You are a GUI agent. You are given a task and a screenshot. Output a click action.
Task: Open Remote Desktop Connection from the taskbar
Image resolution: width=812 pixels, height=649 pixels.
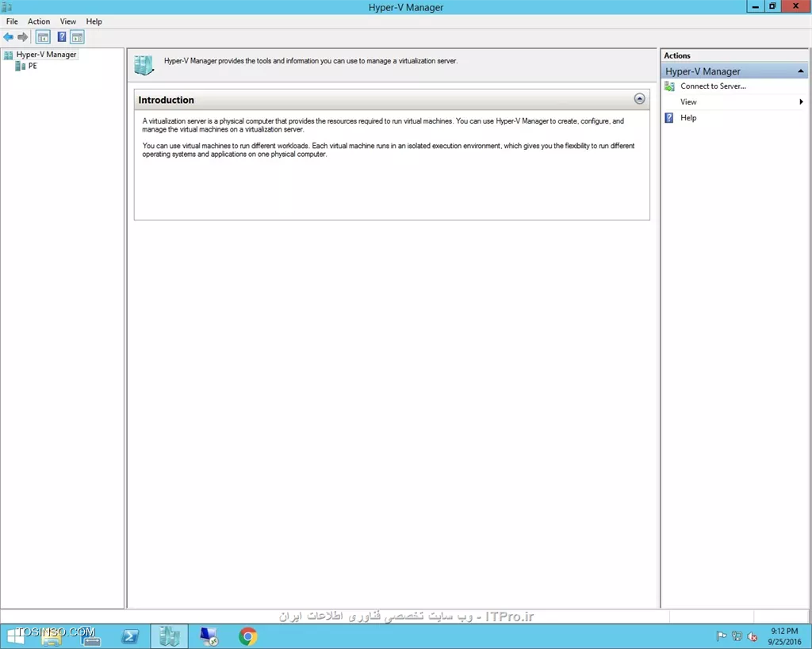tap(209, 636)
